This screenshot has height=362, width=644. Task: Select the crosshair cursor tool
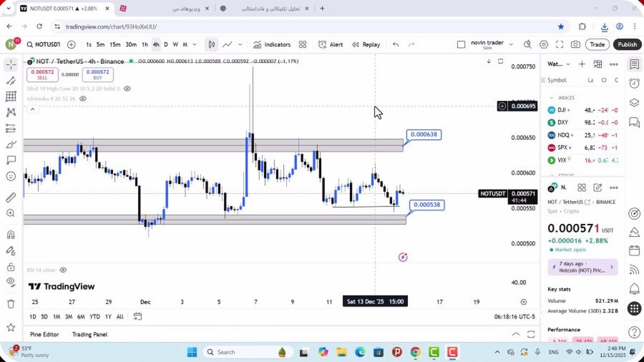[11, 65]
